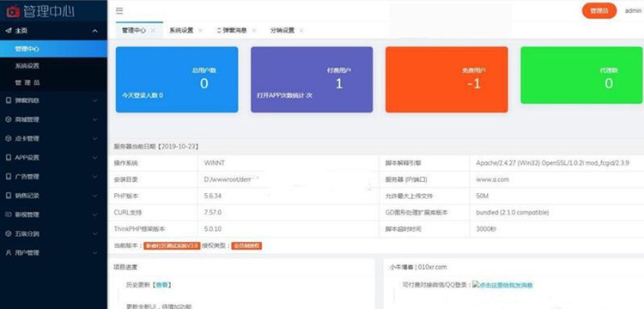Open 系统设置 in the sidebar
Viewport: 644px width, 309px height.
[x=27, y=65]
